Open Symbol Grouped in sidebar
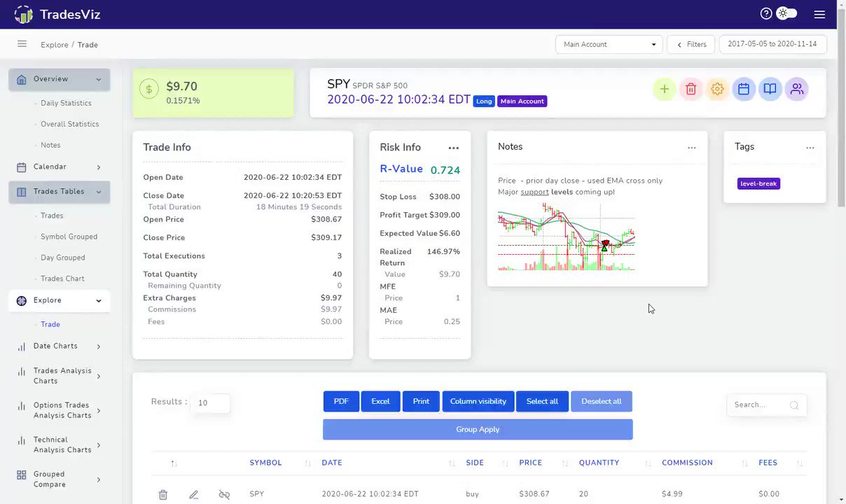Viewport: 846px width, 504px height. pos(69,237)
